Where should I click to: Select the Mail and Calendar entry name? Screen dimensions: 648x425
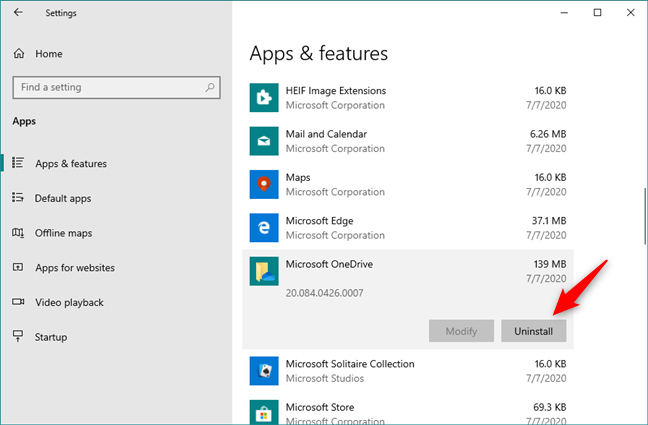coord(326,134)
